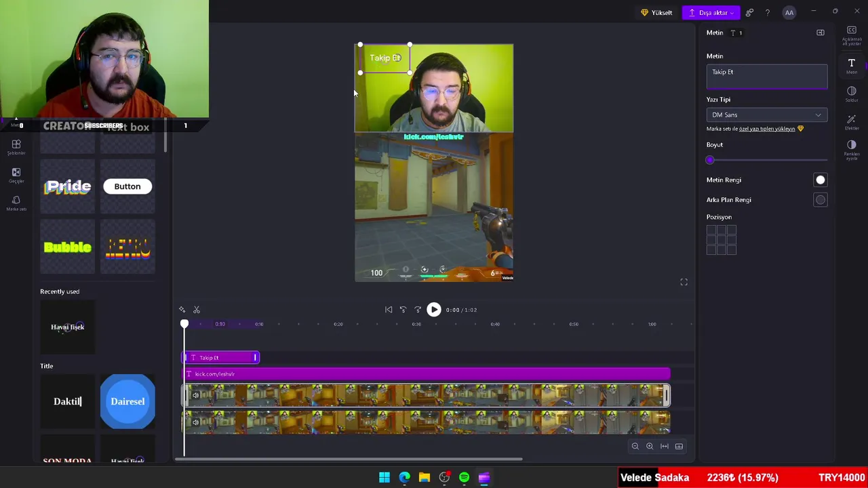Open the AA account avatar
The image size is (868, 488).
click(x=789, y=12)
